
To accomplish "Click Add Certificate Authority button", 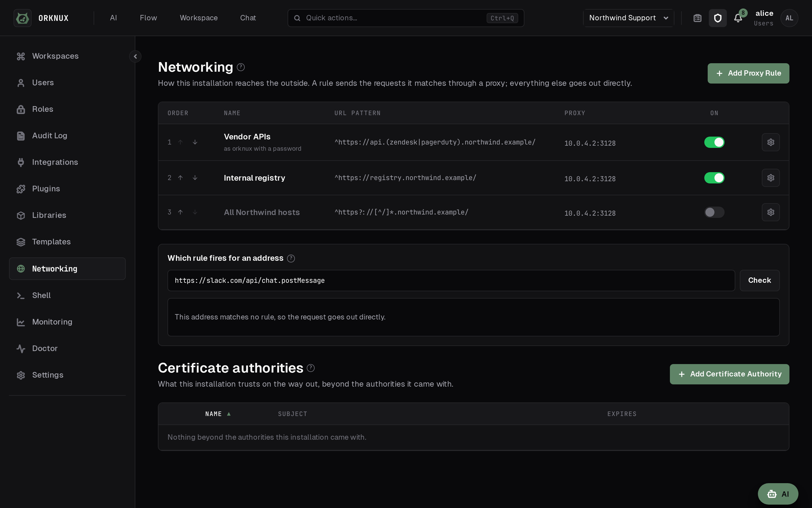I will point(729,374).
